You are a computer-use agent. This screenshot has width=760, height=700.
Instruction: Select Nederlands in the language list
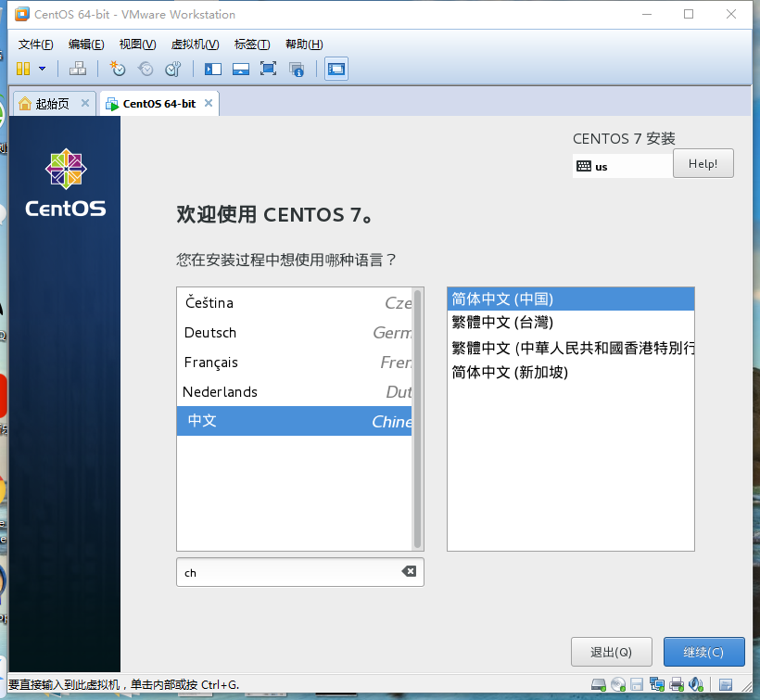pos(294,391)
